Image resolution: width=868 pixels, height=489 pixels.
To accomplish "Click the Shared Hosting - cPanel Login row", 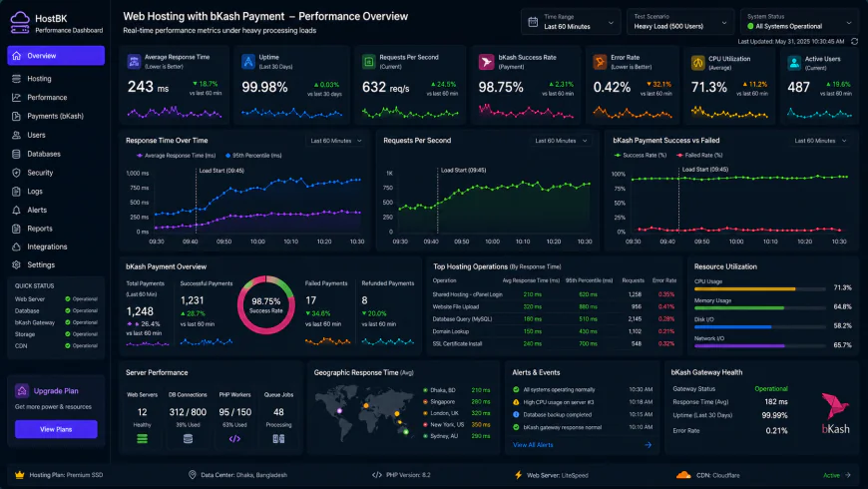I will pos(554,294).
